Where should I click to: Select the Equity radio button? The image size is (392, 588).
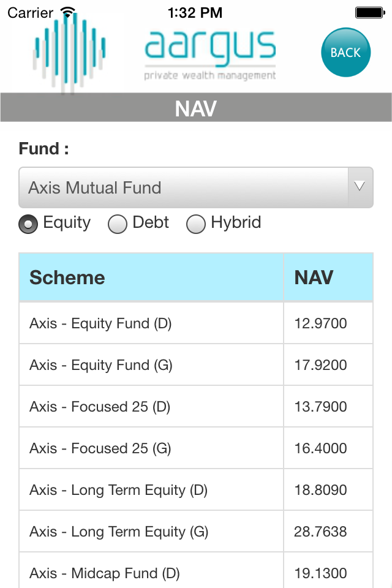click(28, 224)
